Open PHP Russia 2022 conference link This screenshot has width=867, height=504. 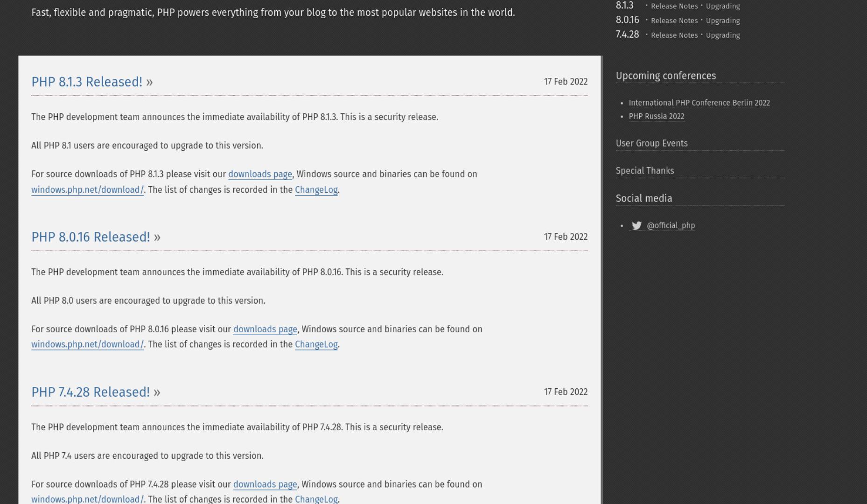(x=656, y=116)
